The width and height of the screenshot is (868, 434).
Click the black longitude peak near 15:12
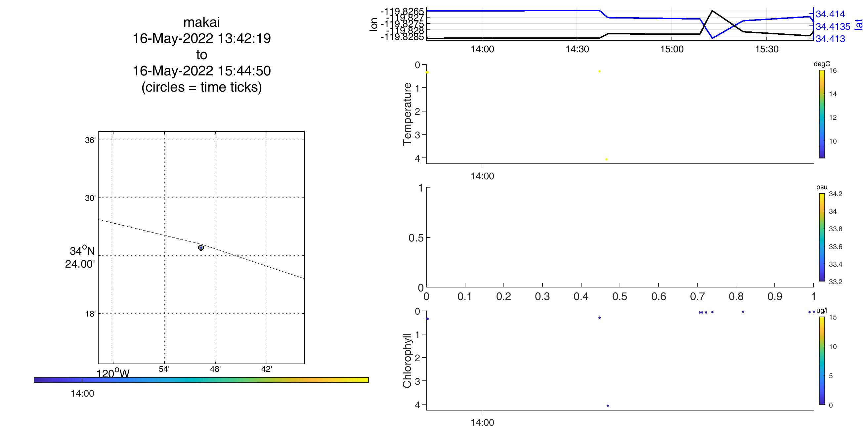tap(712, 11)
